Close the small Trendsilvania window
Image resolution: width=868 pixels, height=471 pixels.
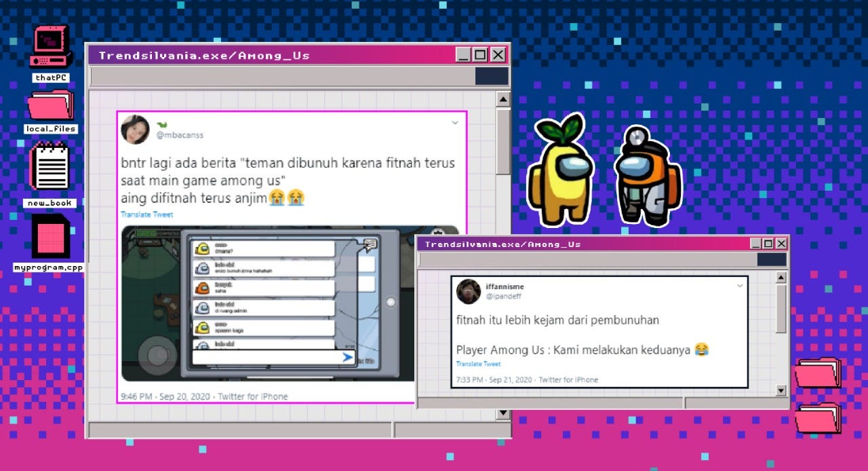(781, 244)
